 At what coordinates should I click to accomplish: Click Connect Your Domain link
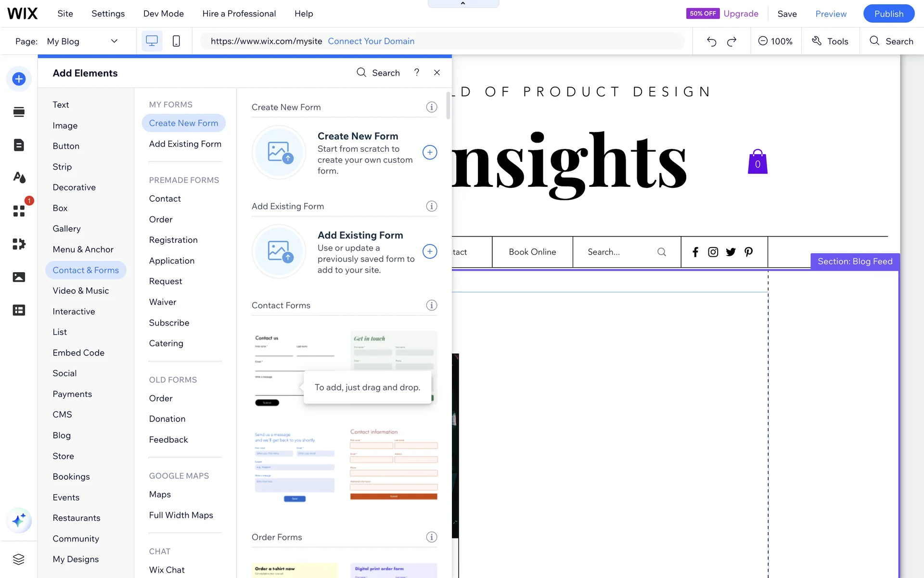click(x=371, y=41)
